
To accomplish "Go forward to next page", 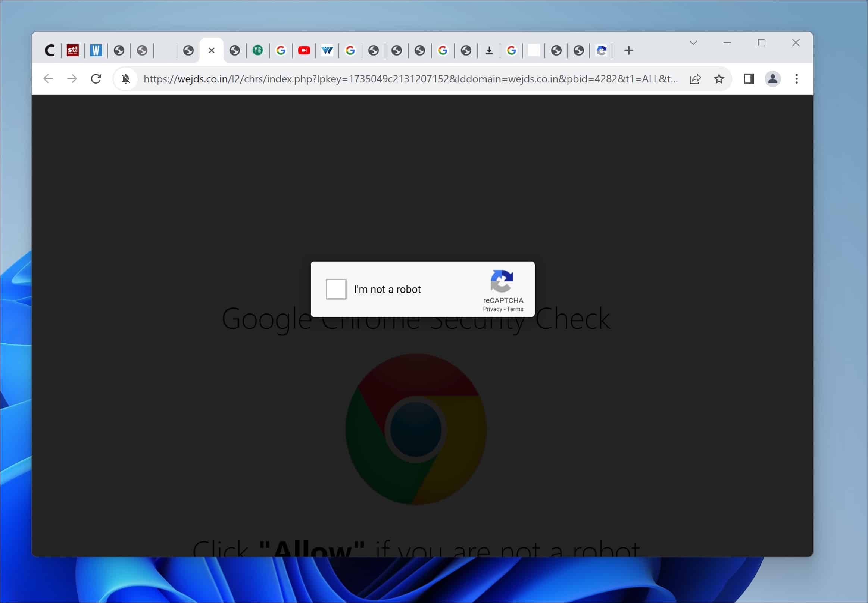I will click(x=72, y=79).
